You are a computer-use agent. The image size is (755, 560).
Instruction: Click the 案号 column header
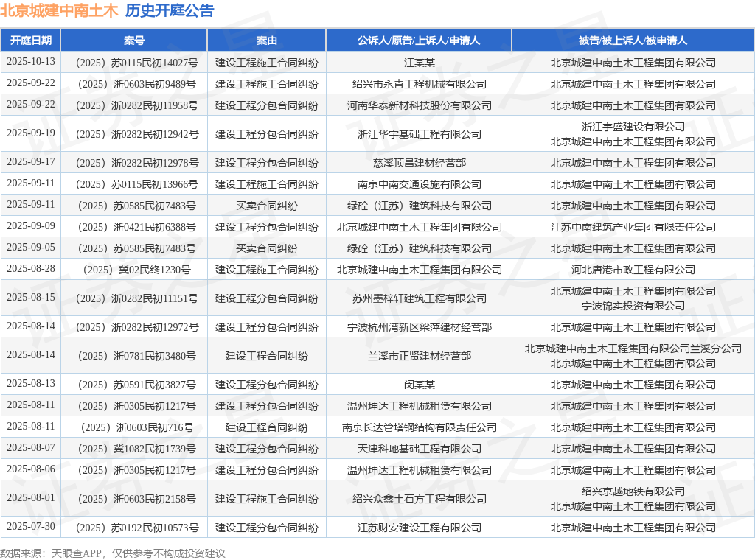134,41
